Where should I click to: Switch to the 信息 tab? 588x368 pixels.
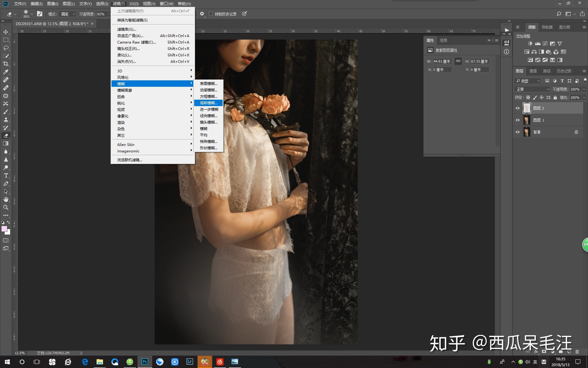point(443,40)
